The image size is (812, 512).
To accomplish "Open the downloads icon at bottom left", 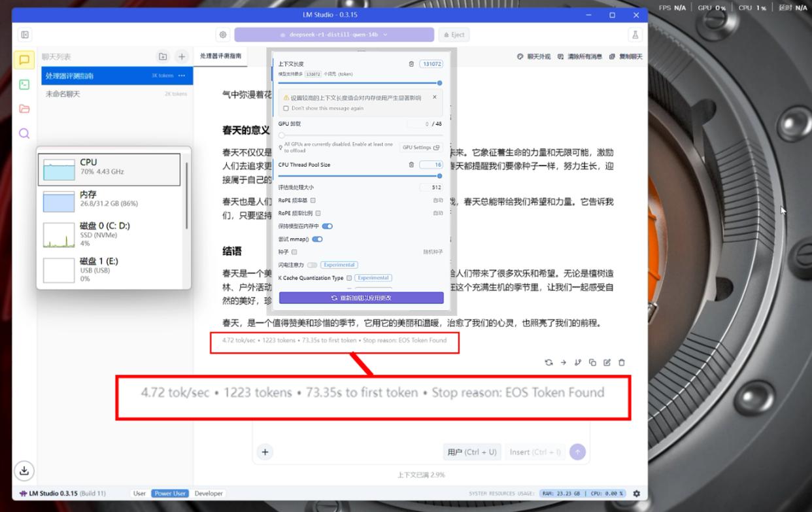I will (x=24, y=470).
